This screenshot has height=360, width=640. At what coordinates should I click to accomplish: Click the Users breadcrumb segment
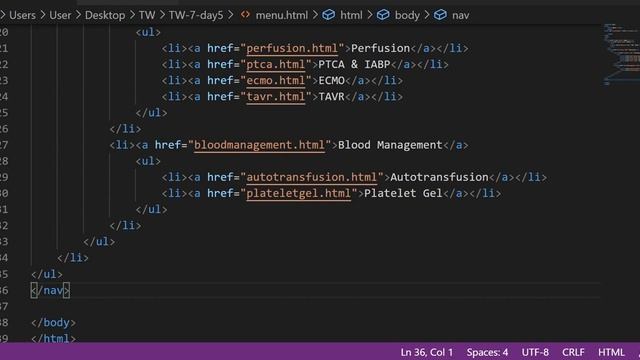coord(22,15)
